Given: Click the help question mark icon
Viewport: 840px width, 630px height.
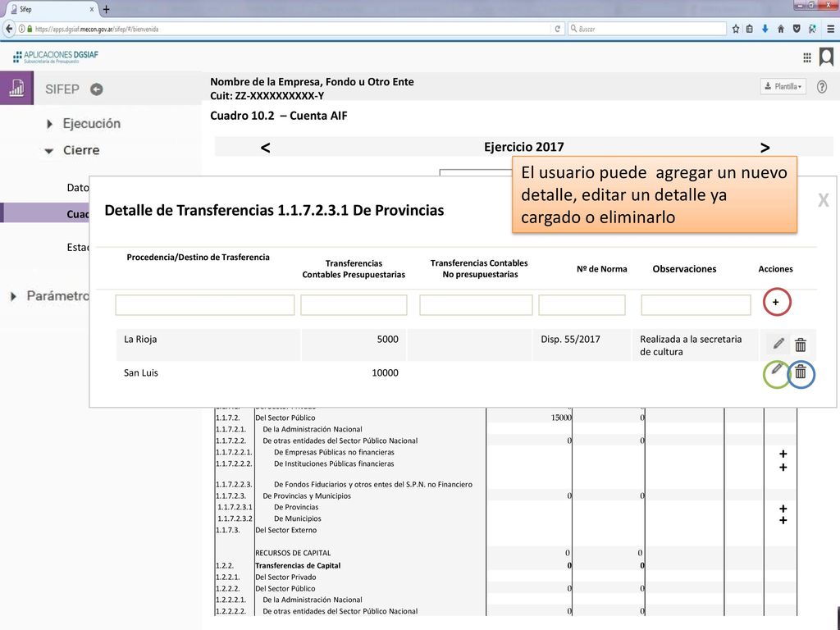Looking at the screenshot, I should coord(822,87).
